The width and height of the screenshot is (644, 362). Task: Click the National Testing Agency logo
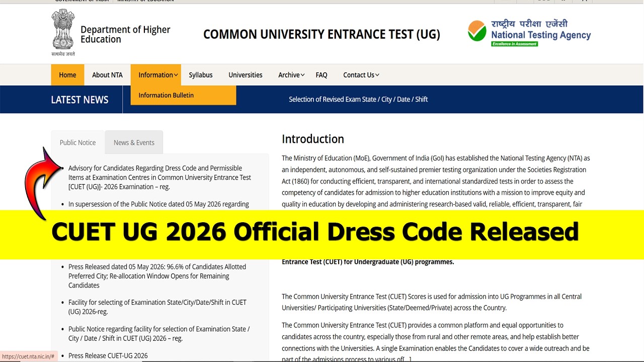coord(529,33)
